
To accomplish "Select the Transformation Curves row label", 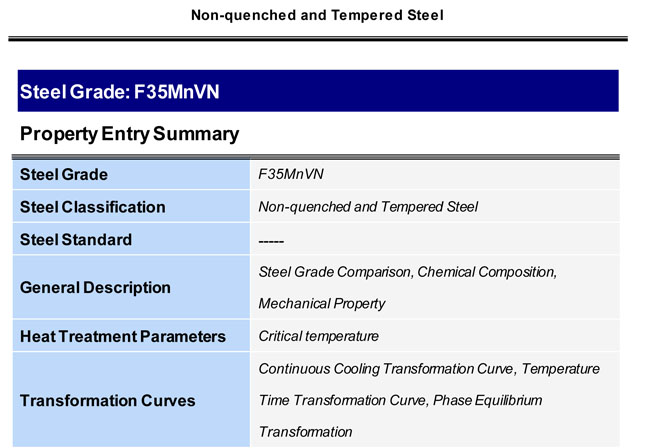I will (x=108, y=401).
